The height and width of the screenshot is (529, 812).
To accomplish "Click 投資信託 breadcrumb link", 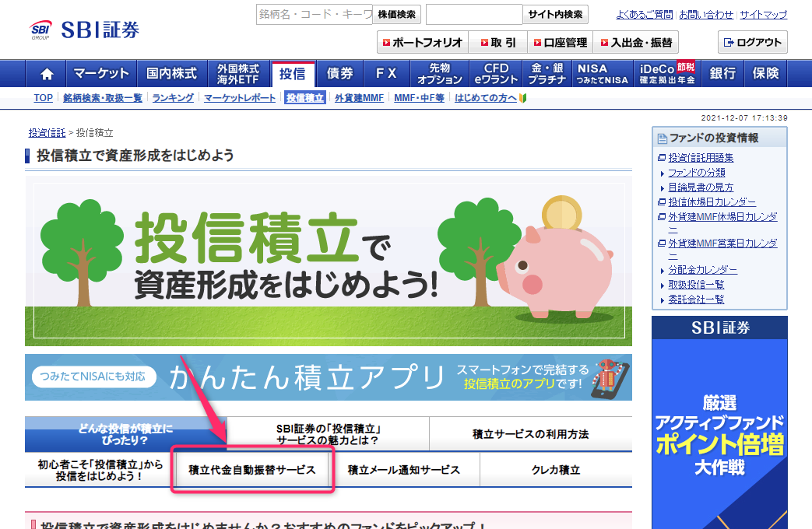I will point(47,133).
